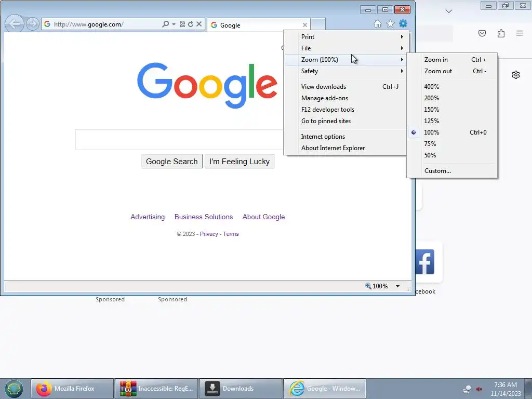
Task: Click the Firefox Pocket save icon
Action: [x=482, y=33]
